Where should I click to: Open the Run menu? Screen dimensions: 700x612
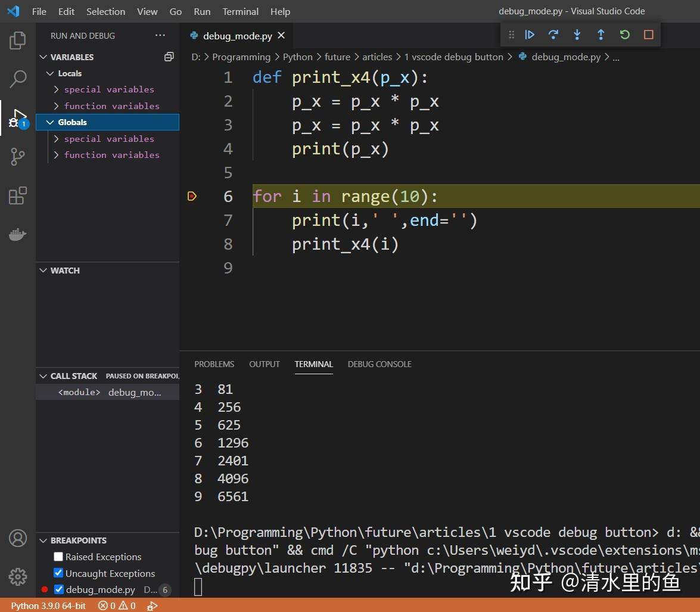[x=201, y=11]
